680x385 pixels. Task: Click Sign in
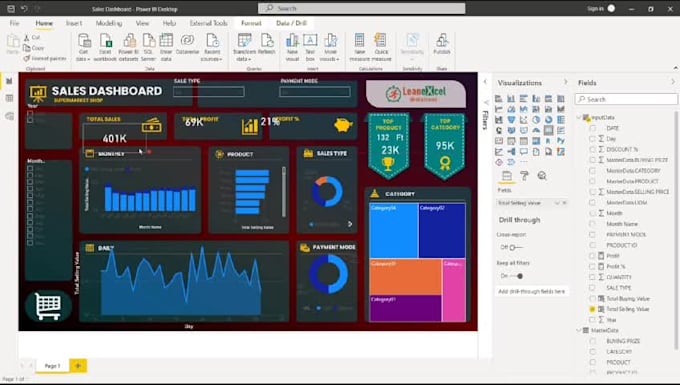pyautogui.click(x=595, y=8)
